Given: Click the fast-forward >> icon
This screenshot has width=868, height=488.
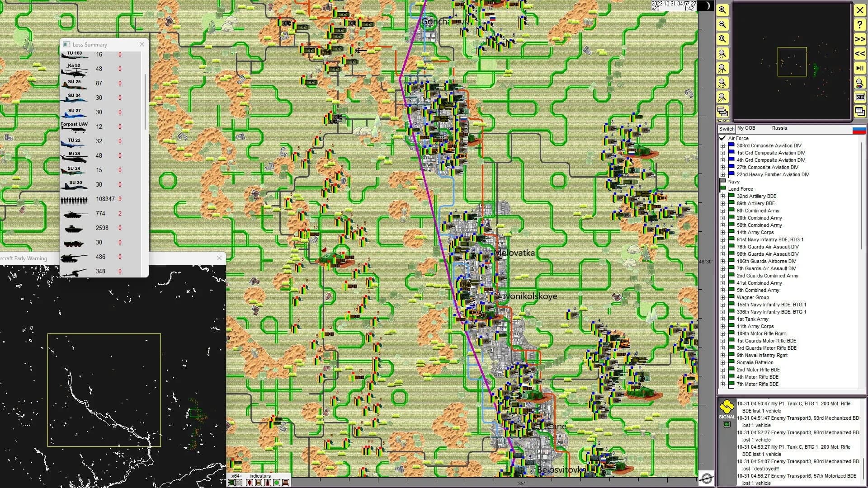Looking at the screenshot, I should click(x=859, y=39).
